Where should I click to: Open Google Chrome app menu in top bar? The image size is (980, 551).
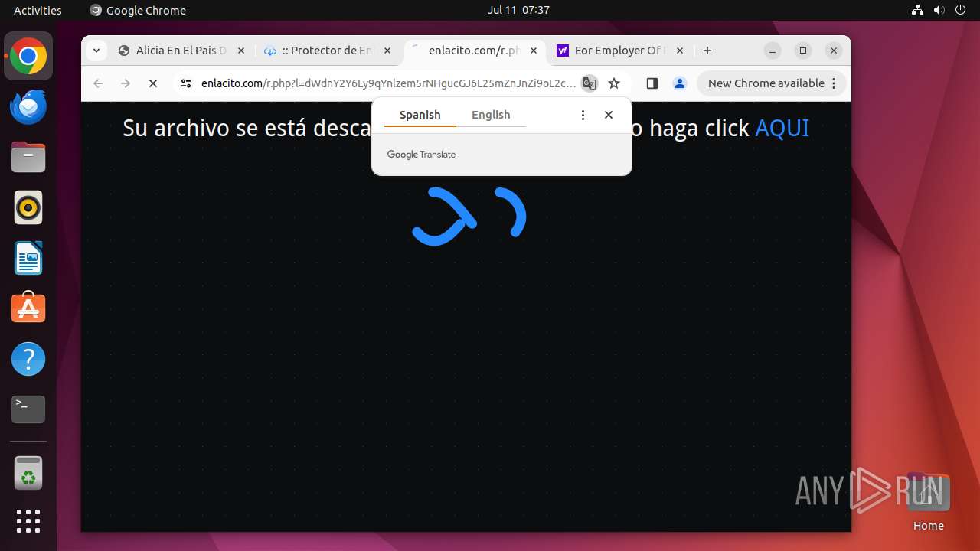tap(138, 10)
